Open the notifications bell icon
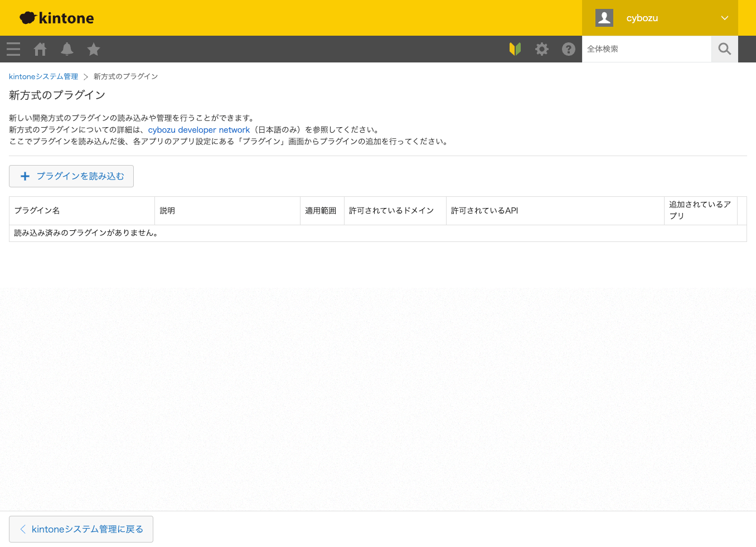The image size is (756, 547). coord(67,49)
